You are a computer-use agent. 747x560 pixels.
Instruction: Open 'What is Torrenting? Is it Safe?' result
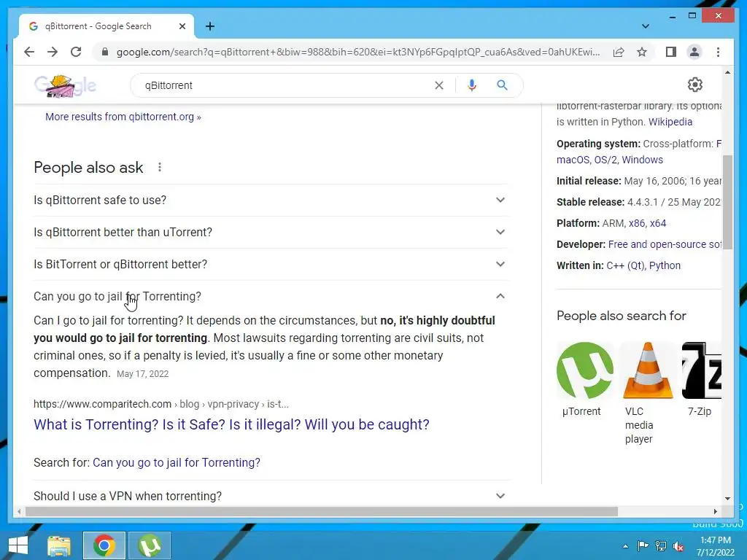click(231, 424)
